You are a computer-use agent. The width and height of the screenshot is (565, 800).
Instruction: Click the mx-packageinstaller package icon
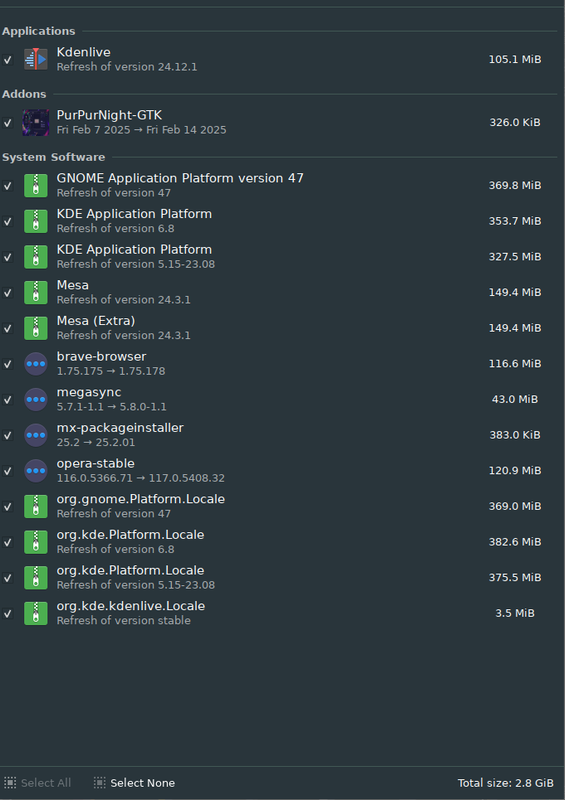click(x=36, y=435)
